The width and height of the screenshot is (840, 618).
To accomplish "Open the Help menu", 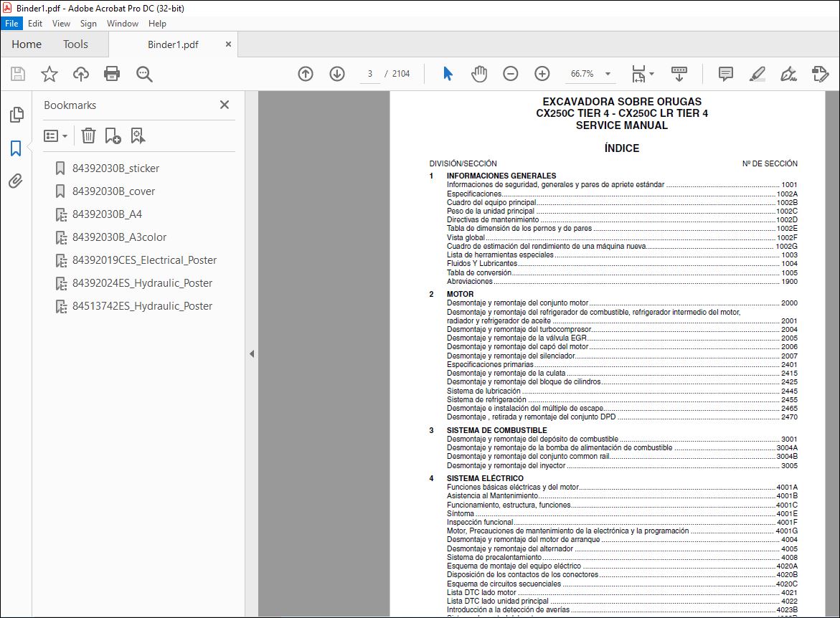I will pos(157,24).
